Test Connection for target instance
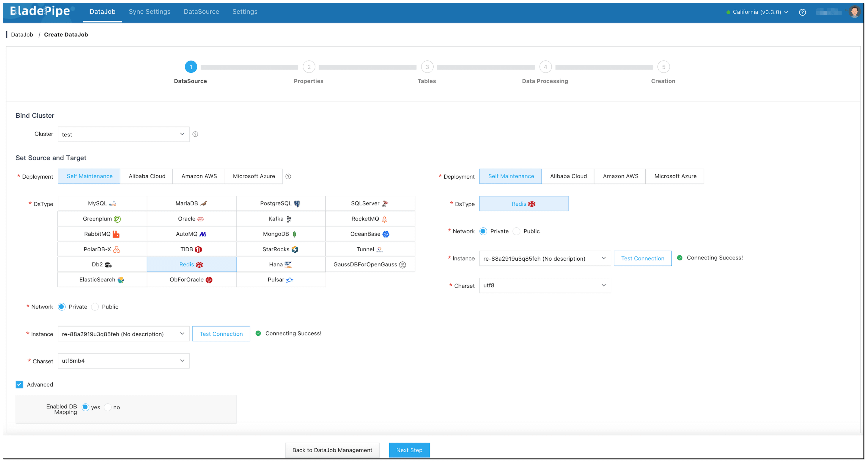This screenshot has width=868, height=463. 642,258
